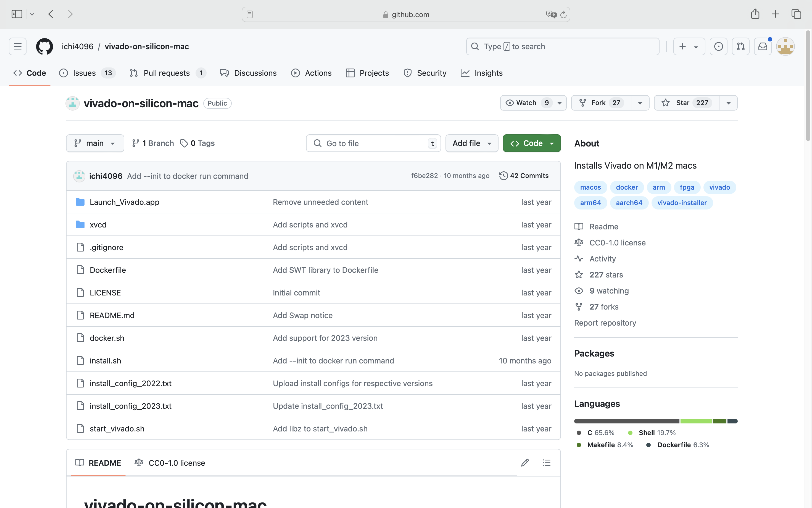This screenshot has height=508, width=812.
Task: Click the Dockerfile file link
Action: point(108,270)
